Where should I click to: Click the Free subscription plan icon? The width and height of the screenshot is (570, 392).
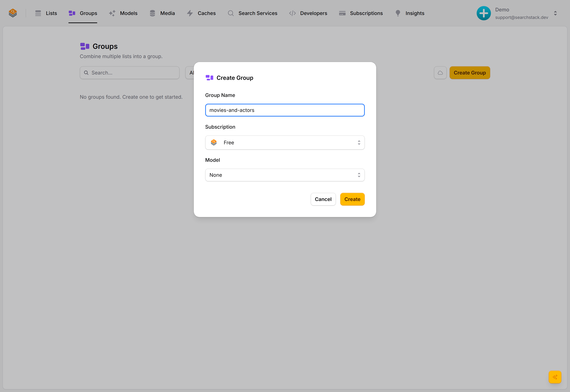pos(214,142)
